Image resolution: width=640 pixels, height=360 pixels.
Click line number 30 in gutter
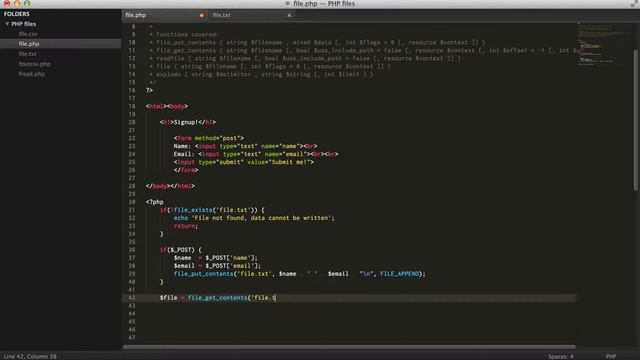coord(132,202)
